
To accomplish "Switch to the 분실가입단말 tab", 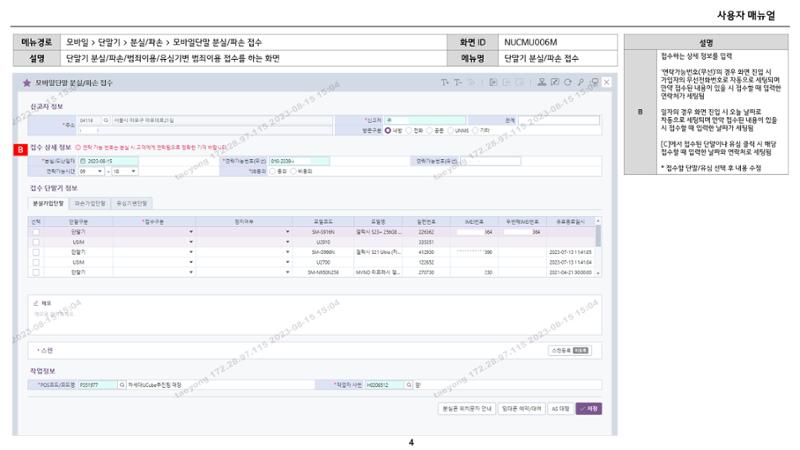I will point(48,204).
